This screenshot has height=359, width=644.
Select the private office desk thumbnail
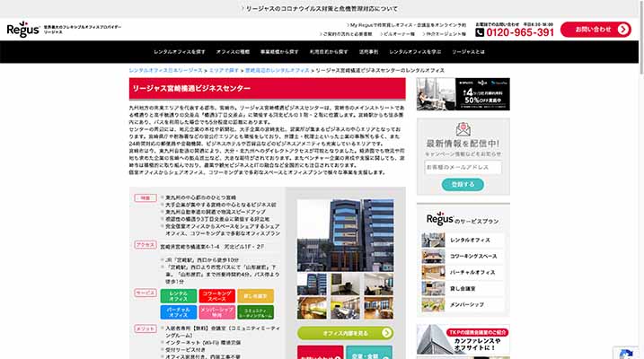pyautogui.click(x=345, y=285)
